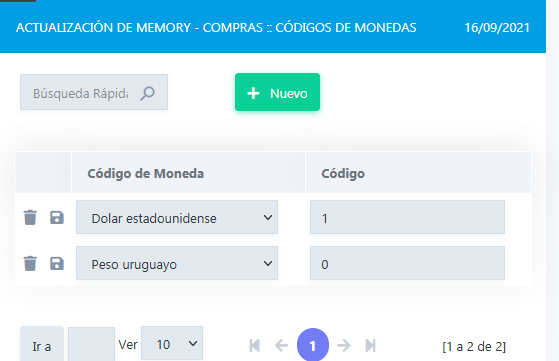Select page 1 in pagination
Viewport: 559px width, 361px height.
(x=313, y=345)
